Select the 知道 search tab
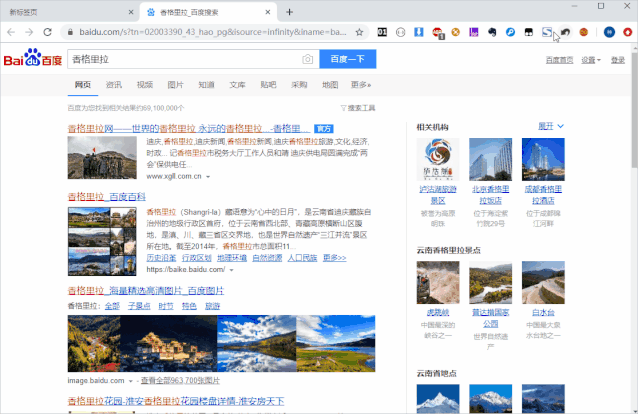Image resolution: width=638 pixels, height=414 pixels. coord(206,85)
